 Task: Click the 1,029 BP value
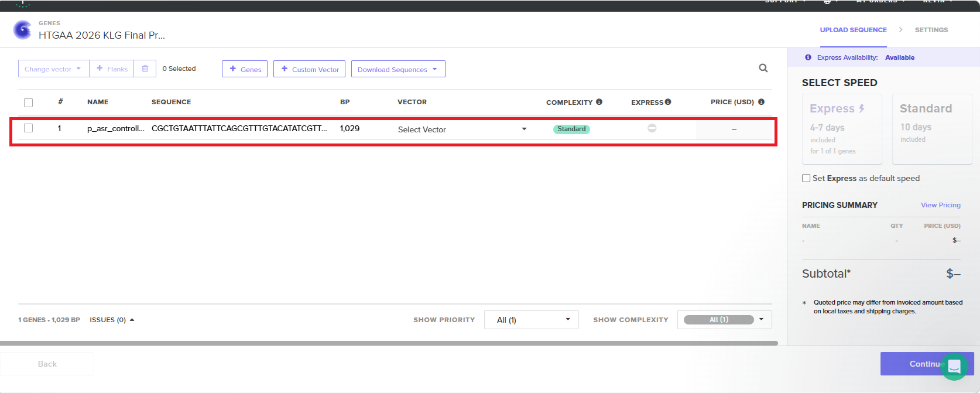[x=349, y=128]
